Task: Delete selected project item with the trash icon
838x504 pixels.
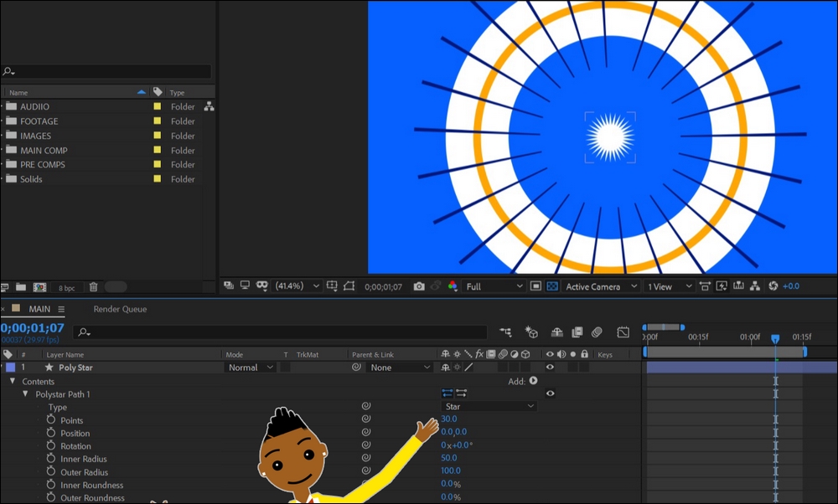Action: (x=94, y=287)
